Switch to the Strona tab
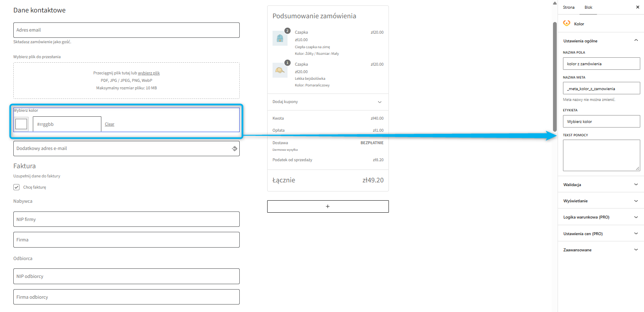 coord(569,7)
